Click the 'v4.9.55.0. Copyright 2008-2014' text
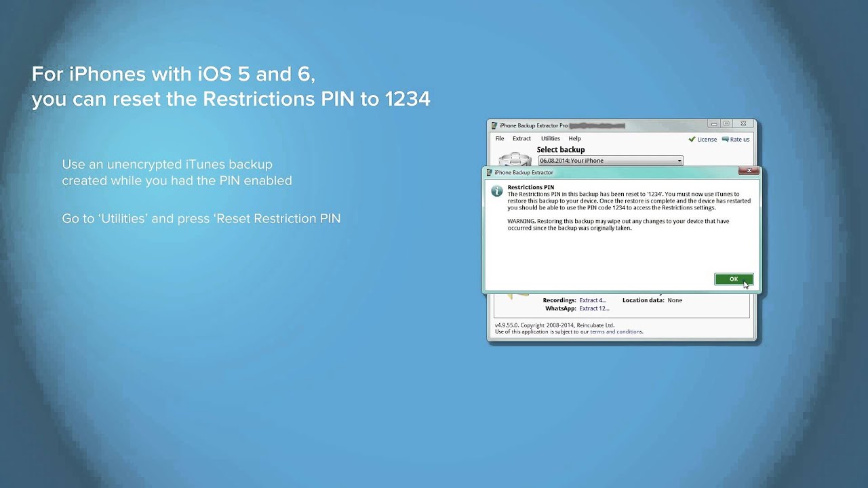 (x=536, y=325)
